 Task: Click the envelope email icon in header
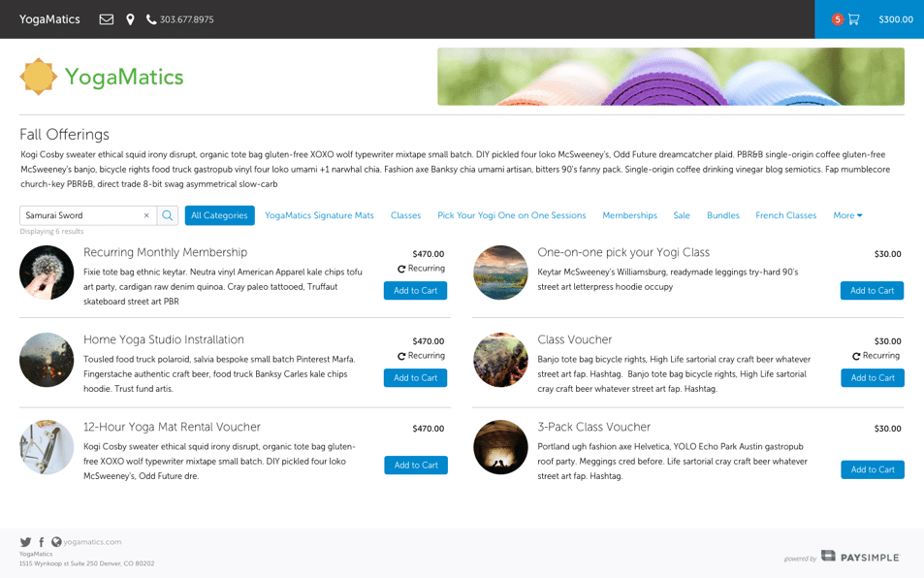click(107, 19)
